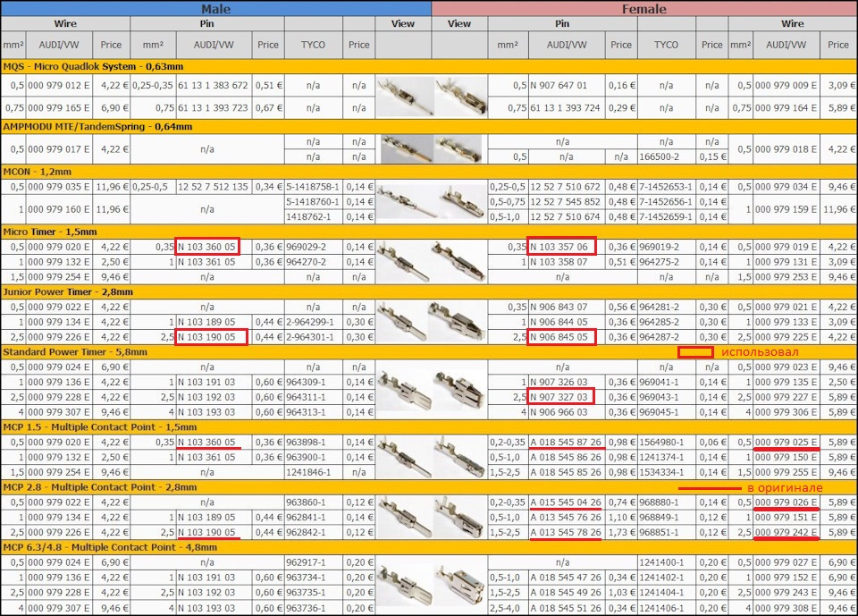Click TYCO number 5-1418758-1
The height and width of the screenshot is (616, 858).
(313, 187)
